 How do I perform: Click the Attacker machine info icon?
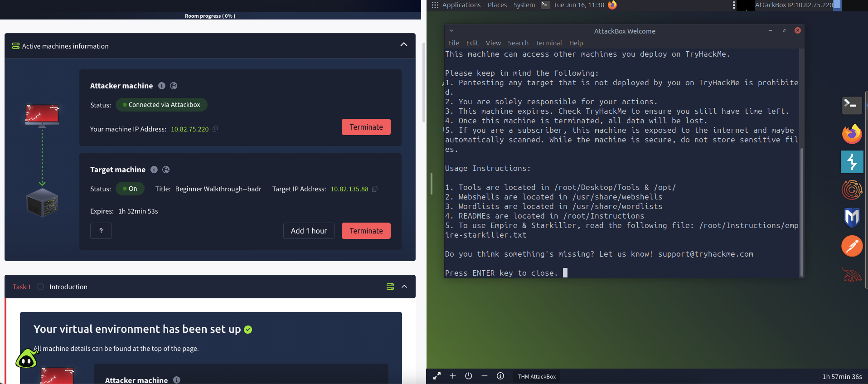click(162, 86)
